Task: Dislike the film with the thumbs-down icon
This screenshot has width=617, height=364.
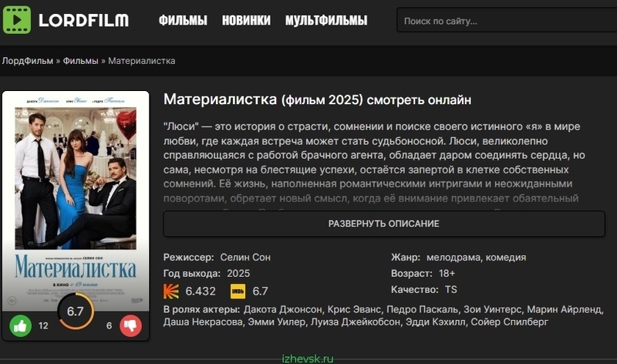Action: coord(130,326)
